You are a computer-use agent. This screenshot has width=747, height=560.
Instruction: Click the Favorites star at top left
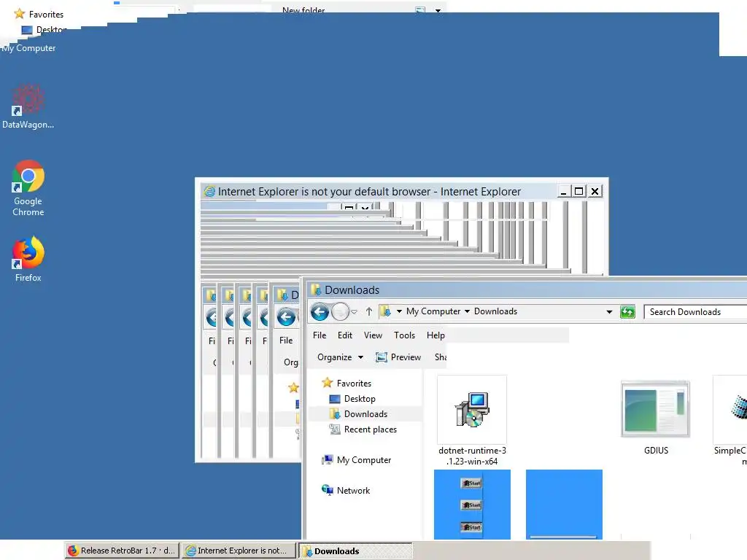click(x=19, y=14)
